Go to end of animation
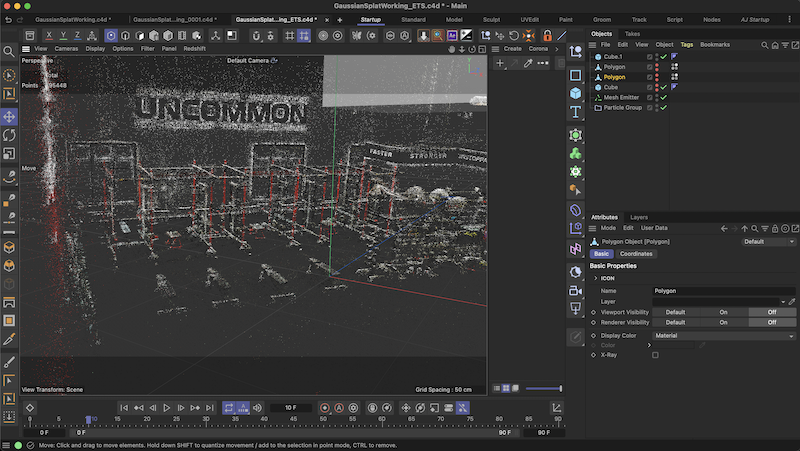 pyautogui.click(x=210, y=408)
